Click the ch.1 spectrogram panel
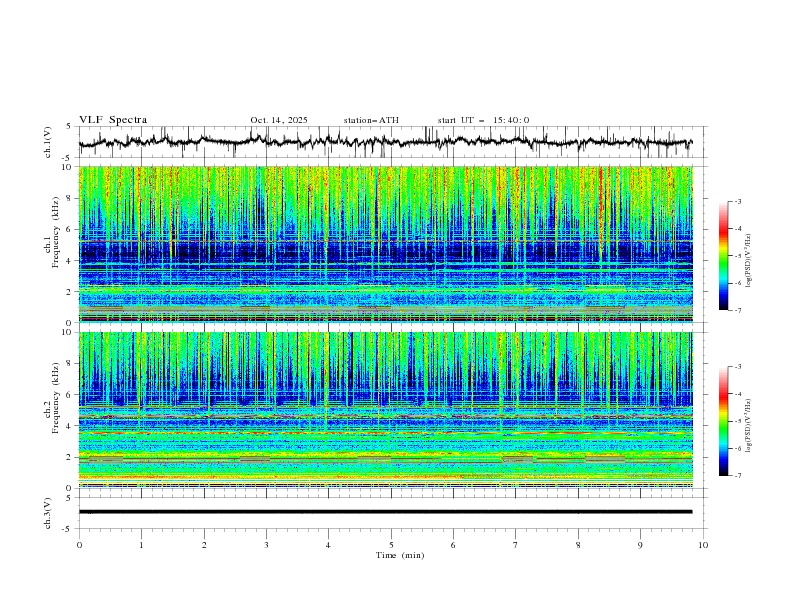Screen dimensions: 792x612 point(385,244)
